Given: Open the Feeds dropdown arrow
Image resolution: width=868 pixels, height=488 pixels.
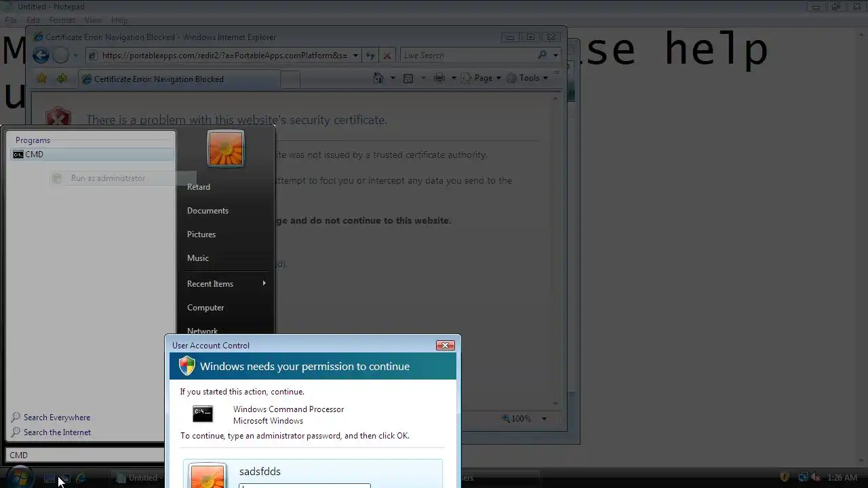Looking at the screenshot, I should [x=423, y=78].
